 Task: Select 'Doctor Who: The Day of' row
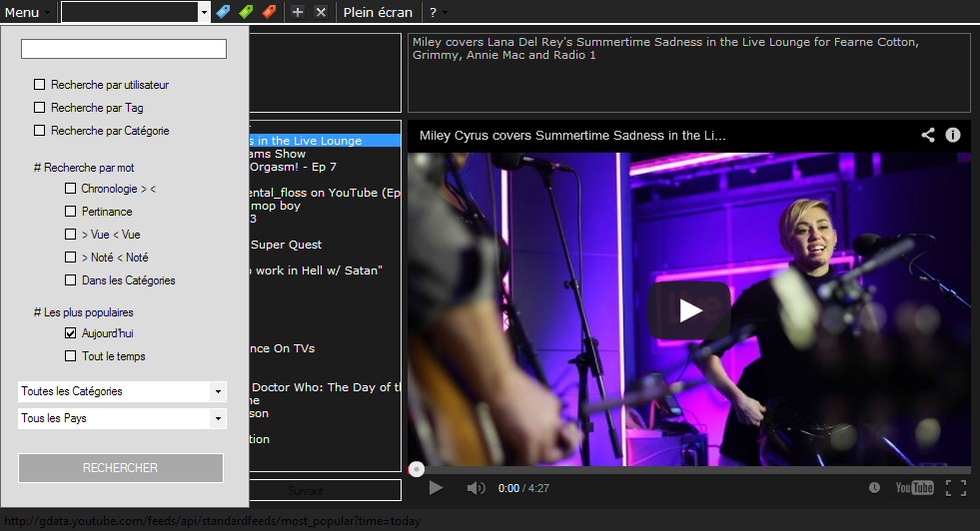click(325, 387)
